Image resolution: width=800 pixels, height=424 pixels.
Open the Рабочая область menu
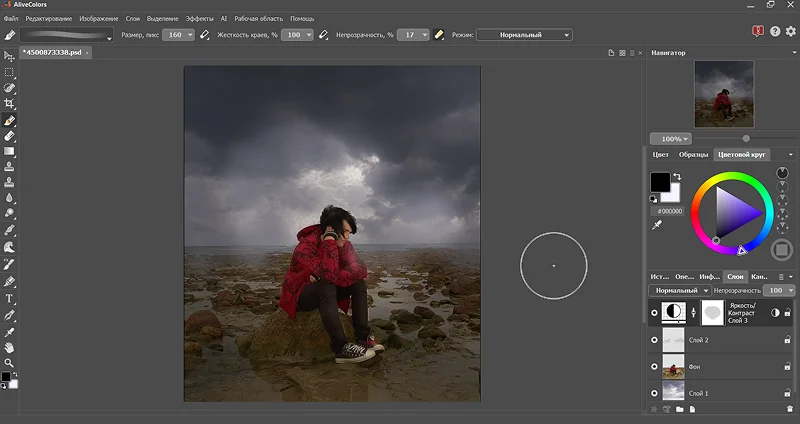[x=258, y=18]
